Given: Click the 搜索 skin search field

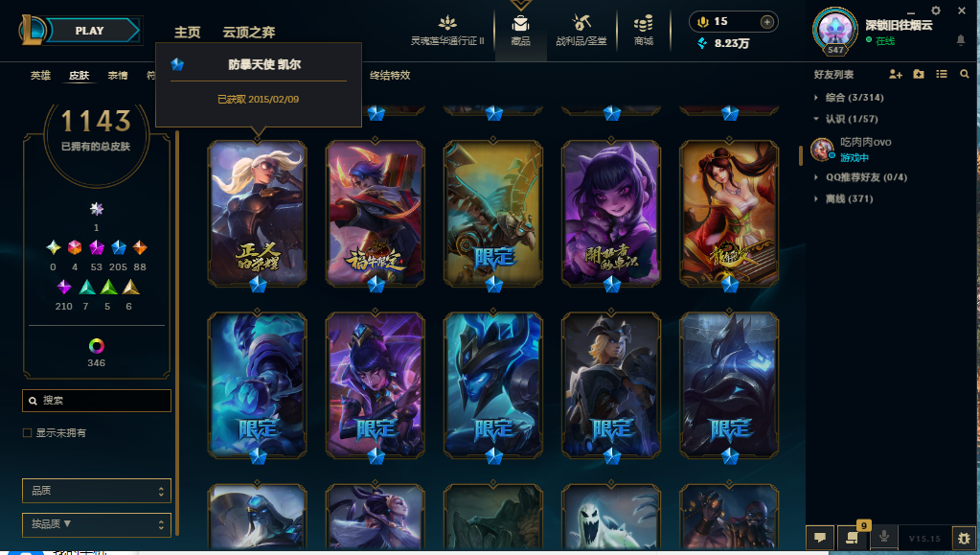Looking at the screenshot, I should (96, 401).
